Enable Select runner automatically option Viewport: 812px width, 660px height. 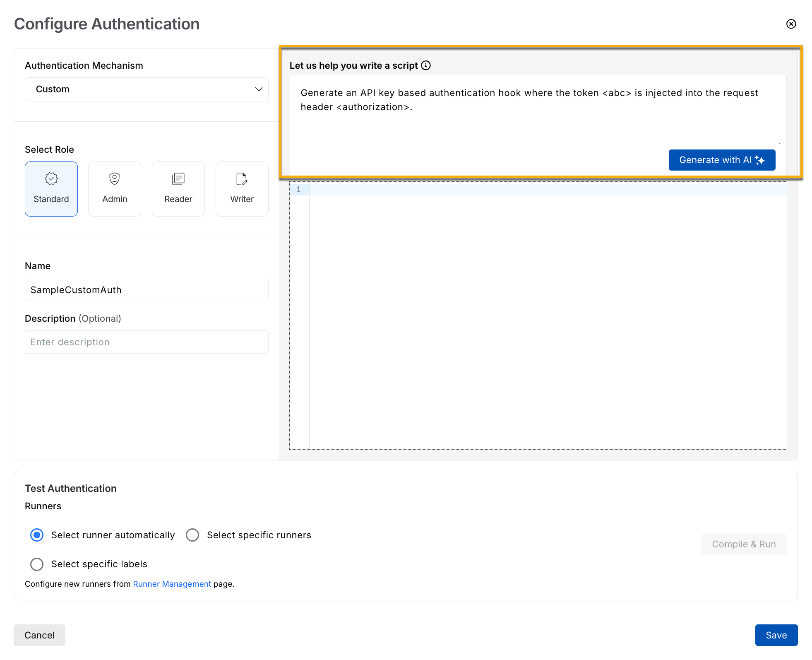coord(37,535)
